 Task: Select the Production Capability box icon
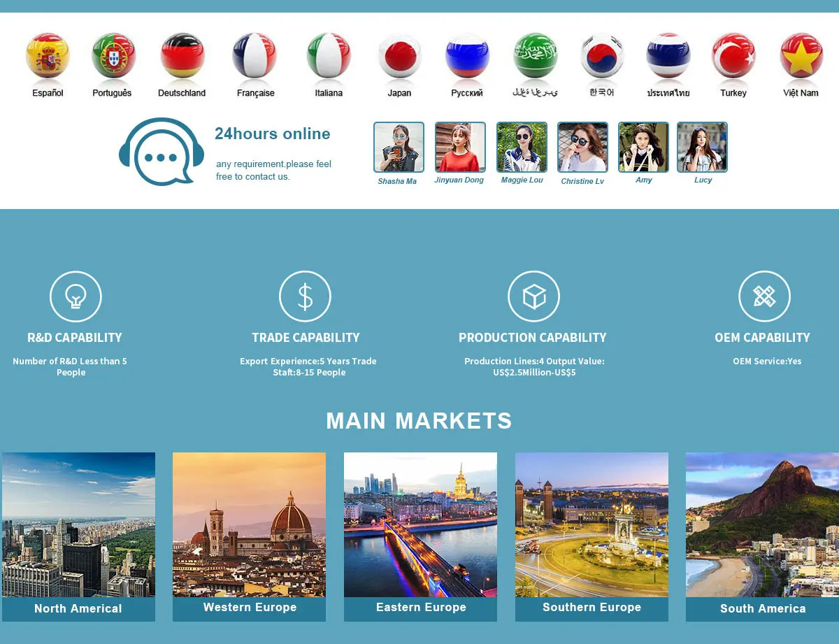coord(534,297)
